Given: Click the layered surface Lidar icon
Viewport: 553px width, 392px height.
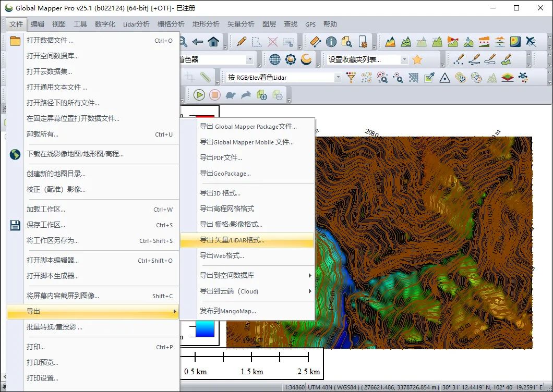Looking at the screenshot, I should (x=508, y=77).
